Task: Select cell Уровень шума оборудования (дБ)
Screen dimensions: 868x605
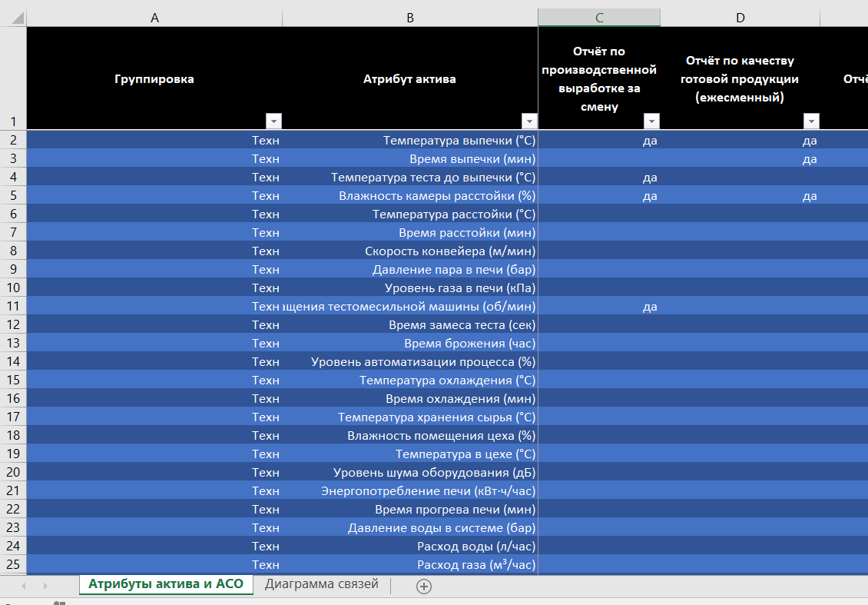Action: [x=410, y=473]
